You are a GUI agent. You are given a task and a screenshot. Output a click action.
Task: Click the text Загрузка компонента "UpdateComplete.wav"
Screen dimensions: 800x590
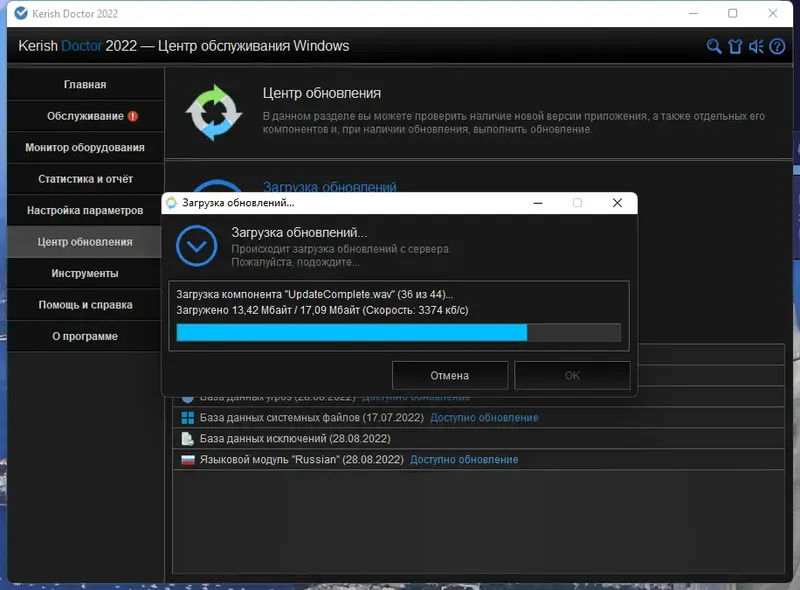286,294
